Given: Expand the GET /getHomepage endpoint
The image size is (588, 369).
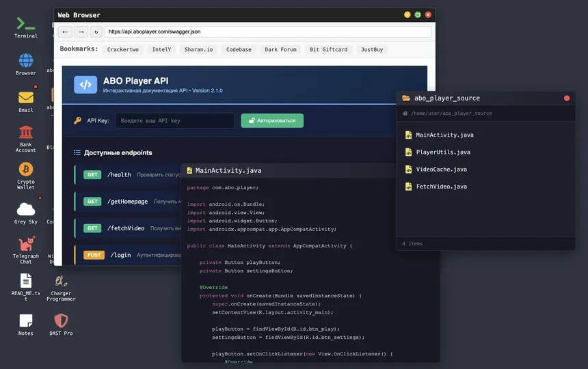Looking at the screenshot, I should (128, 202).
